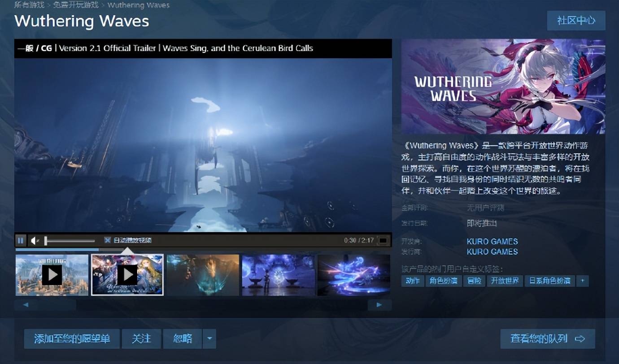Open the 社区中心 community hub

[576, 21]
